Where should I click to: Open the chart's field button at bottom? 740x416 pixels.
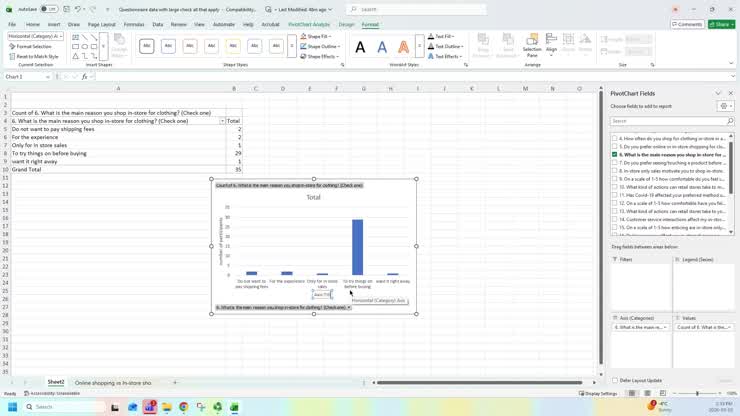(x=283, y=307)
